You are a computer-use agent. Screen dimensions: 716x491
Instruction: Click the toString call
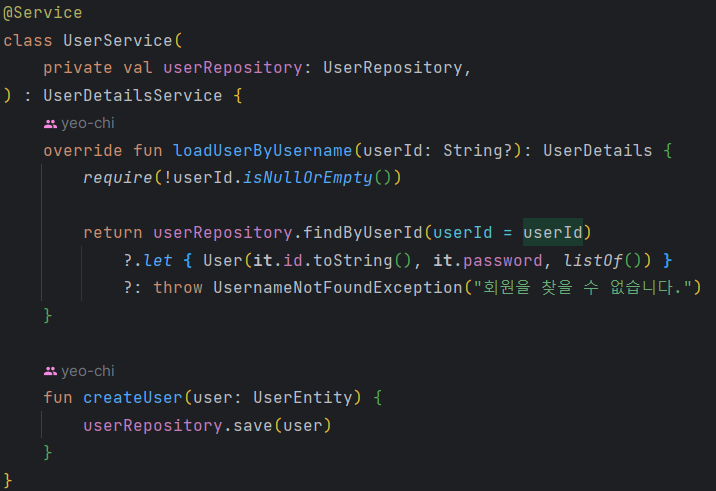tap(353, 260)
